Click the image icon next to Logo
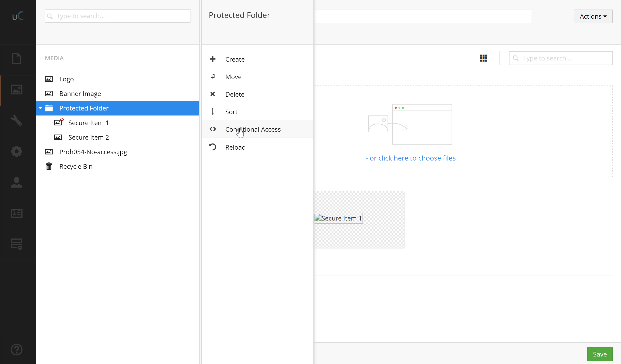This screenshot has height=364, width=621. click(x=49, y=79)
